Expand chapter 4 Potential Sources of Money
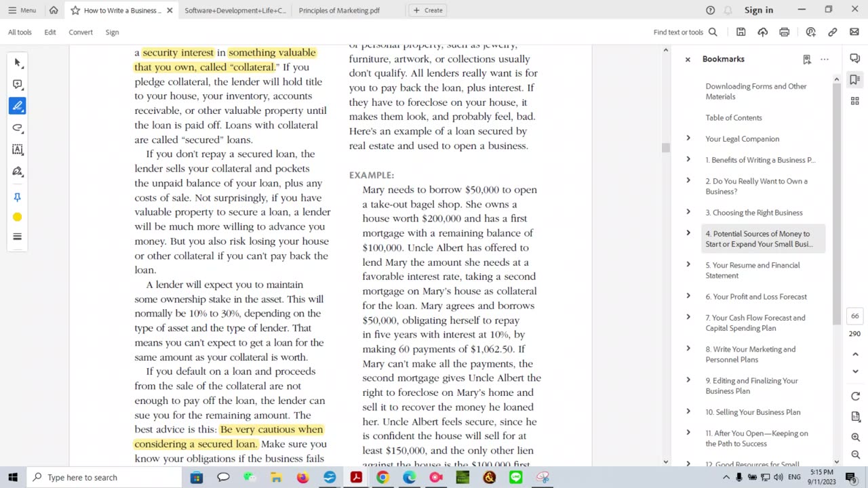 [x=688, y=233]
